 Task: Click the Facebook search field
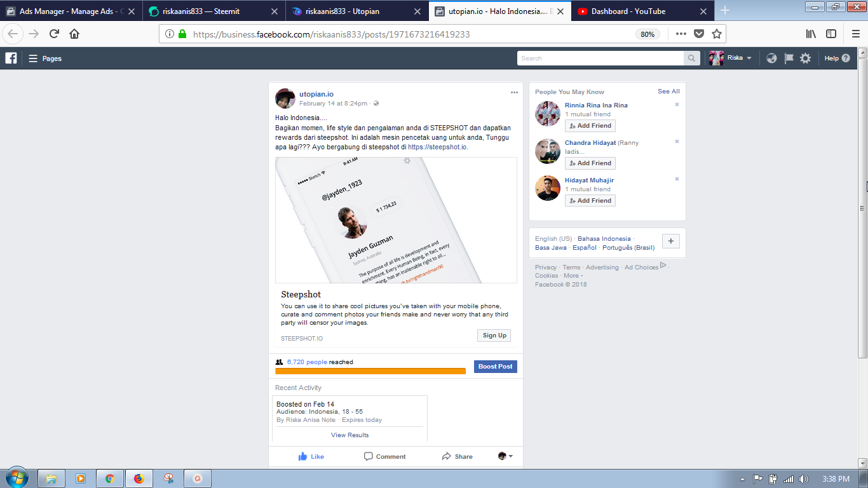[600, 58]
